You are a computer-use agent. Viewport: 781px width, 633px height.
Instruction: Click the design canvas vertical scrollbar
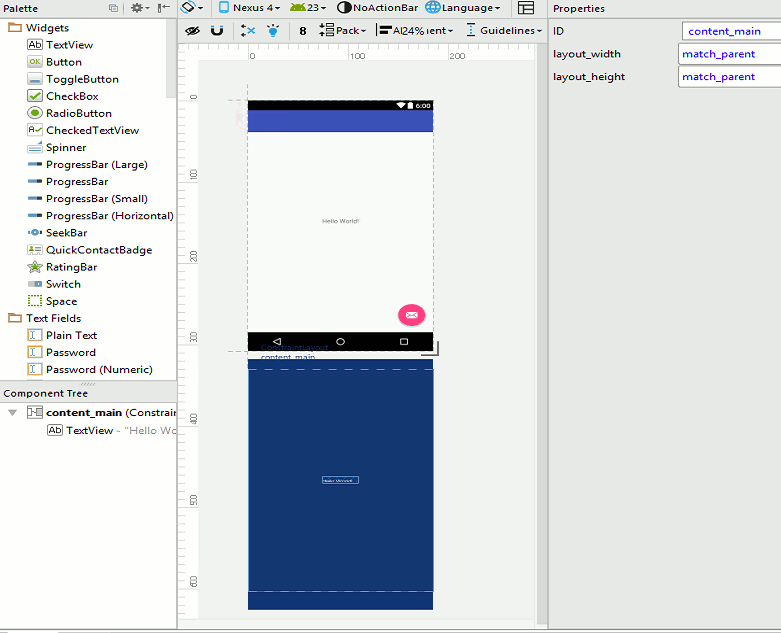(x=541, y=334)
